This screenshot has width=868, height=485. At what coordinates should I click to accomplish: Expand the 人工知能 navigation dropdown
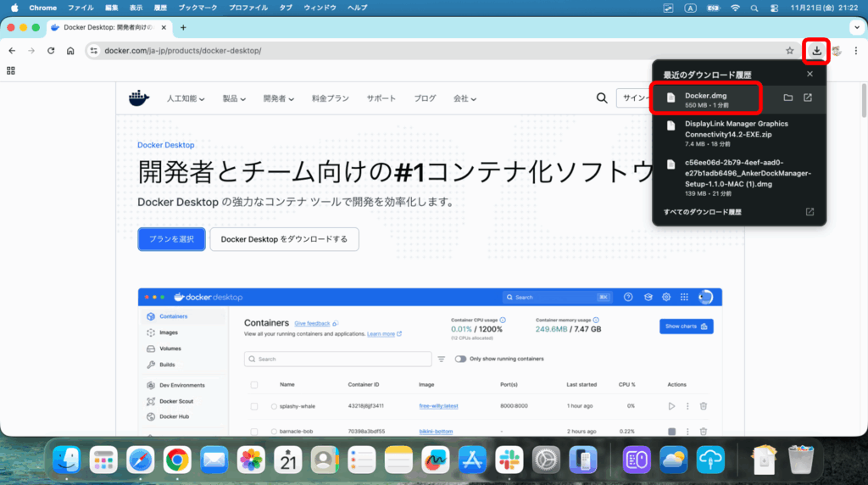186,98
